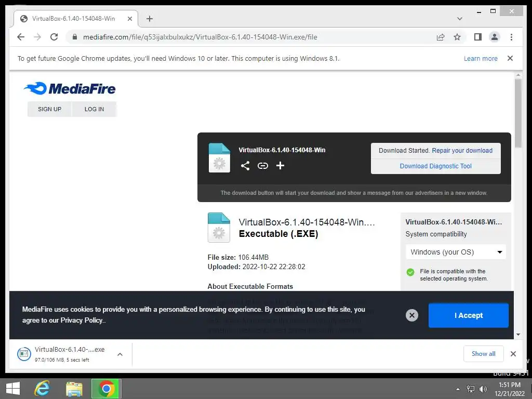
Task: Open the Chrome three-dot menu
Action: coord(511,37)
